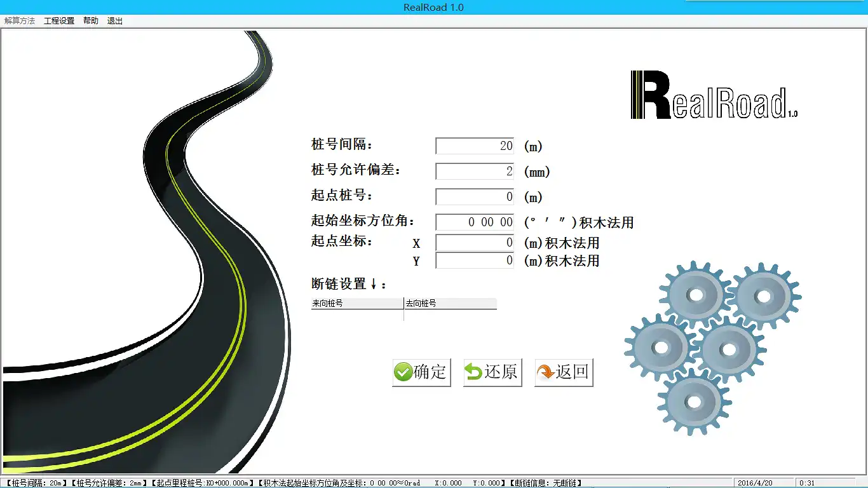
Task: Open the 工程设置 menu
Action: point(59,21)
